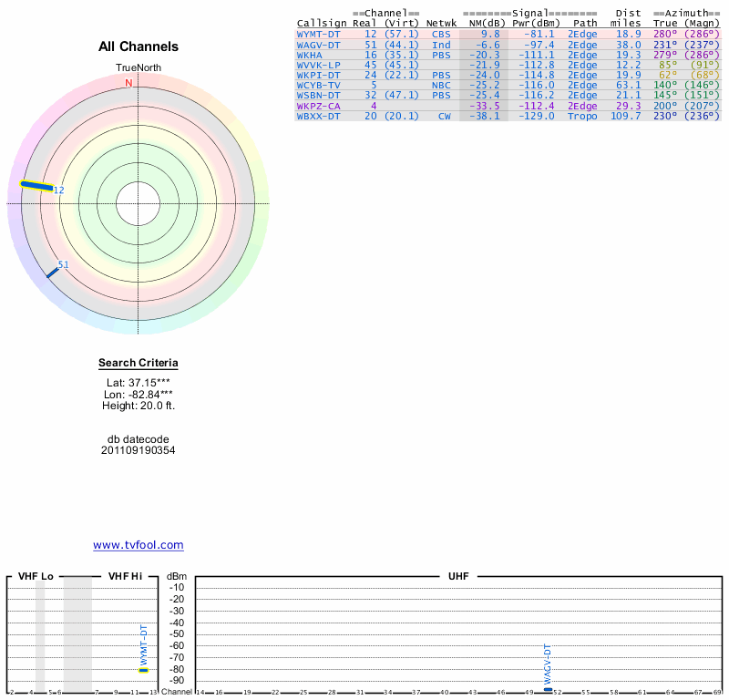
Task: Click the 280° true azimuth for WYMT-DT
Action: coord(665,34)
